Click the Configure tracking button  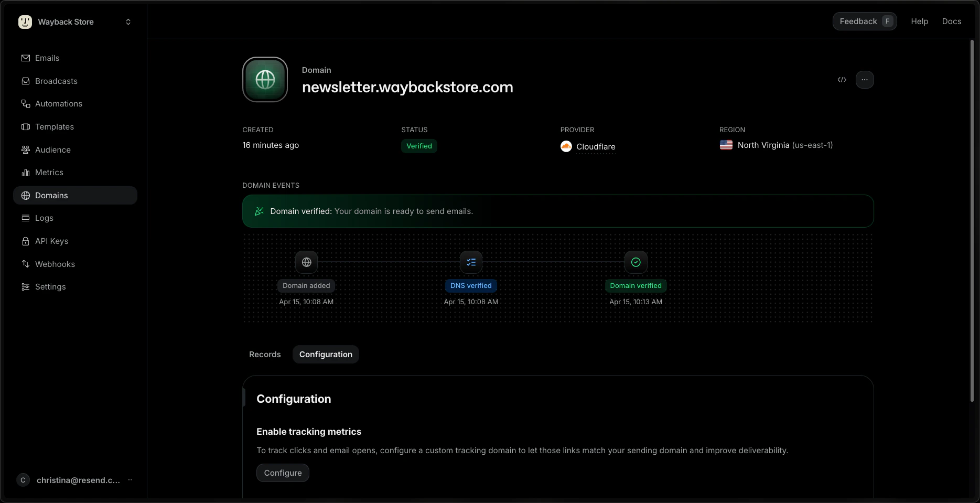coord(282,473)
